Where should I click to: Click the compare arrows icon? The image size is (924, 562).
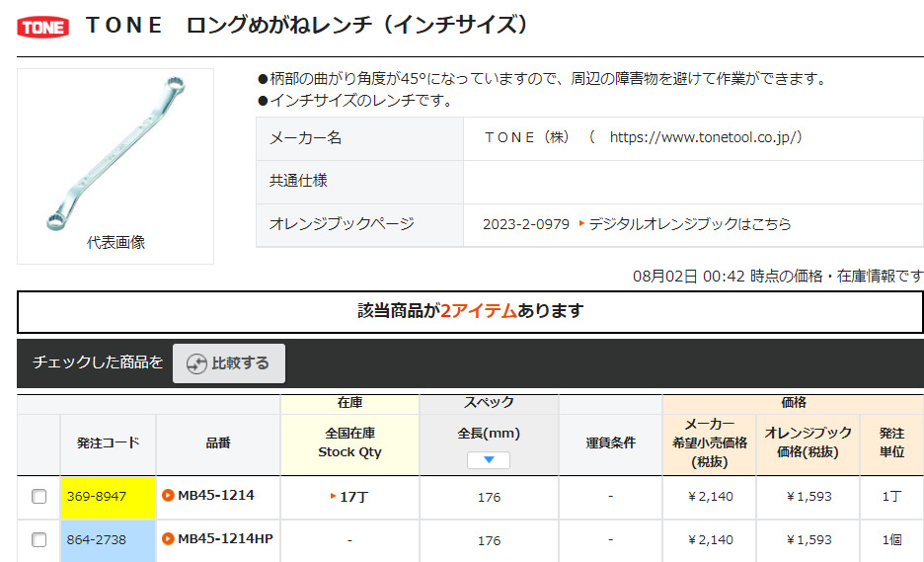196,363
